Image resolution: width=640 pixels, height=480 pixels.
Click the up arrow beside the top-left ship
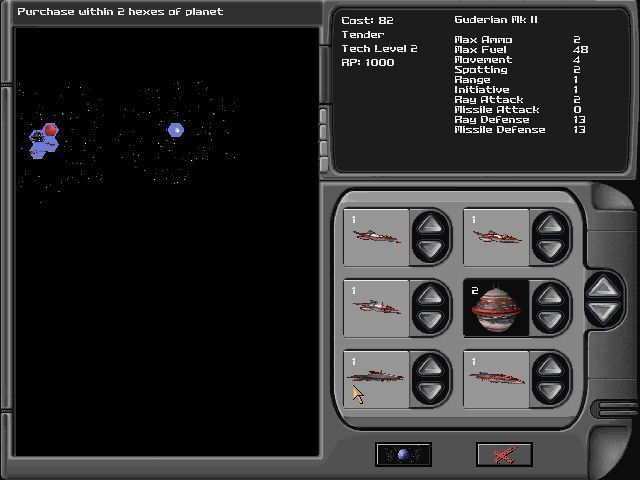[431, 224]
